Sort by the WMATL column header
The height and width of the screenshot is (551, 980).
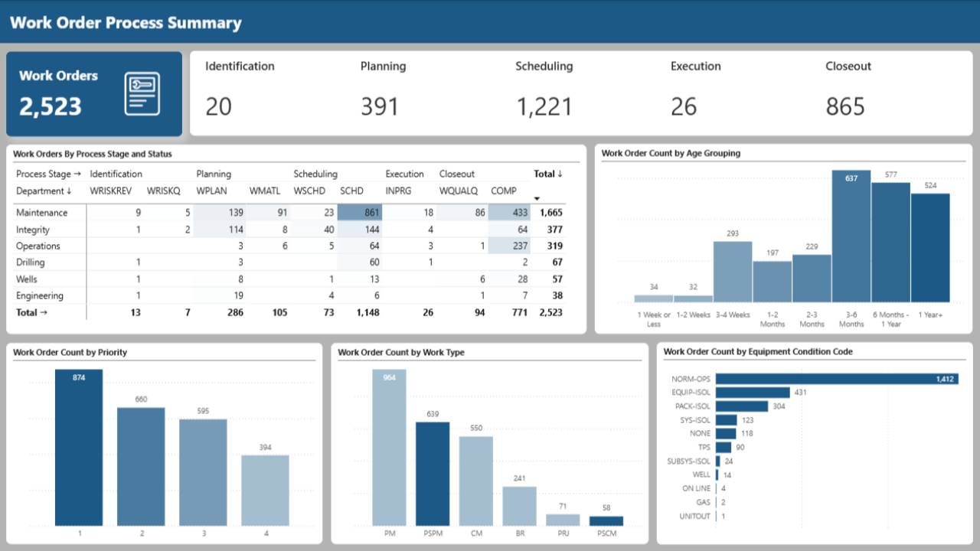click(x=265, y=191)
